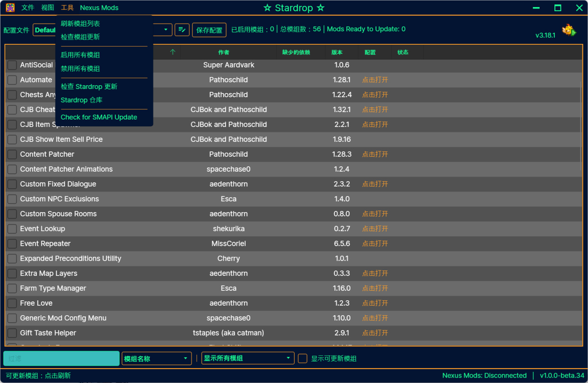588x383 pixels.
Task: Enable the Automate mod checkbox
Action: [12, 80]
